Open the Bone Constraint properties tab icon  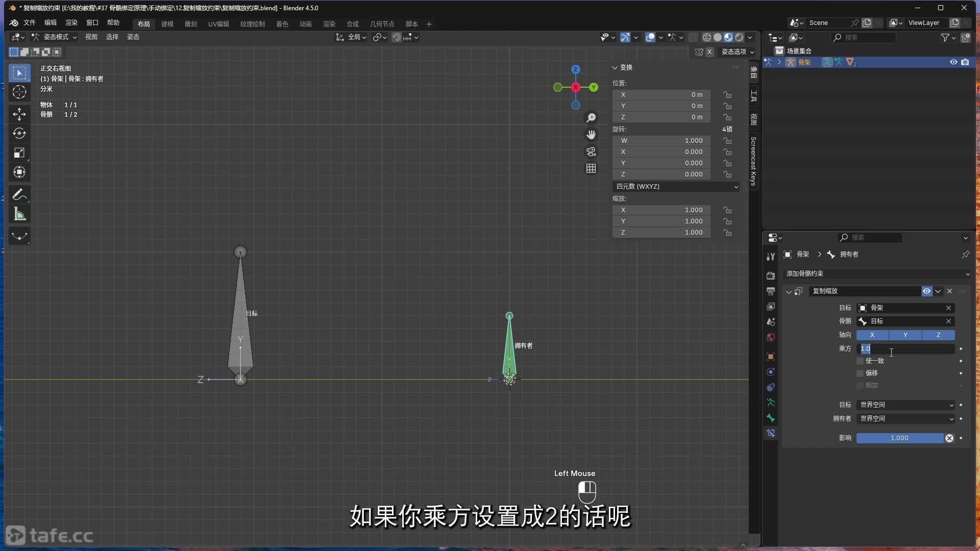(x=771, y=433)
